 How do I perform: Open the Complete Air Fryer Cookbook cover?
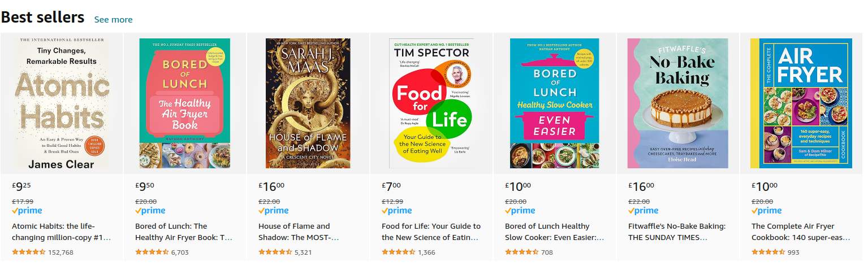coord(801,103)
